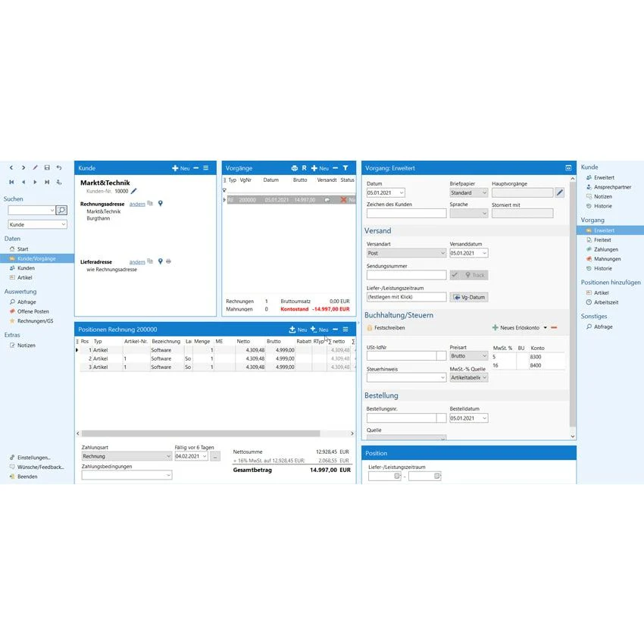Viewport: 644px width, 644px height.
Task: Click the map pin icon beside Lieferadresse
Action: click(x=161, y=261)
